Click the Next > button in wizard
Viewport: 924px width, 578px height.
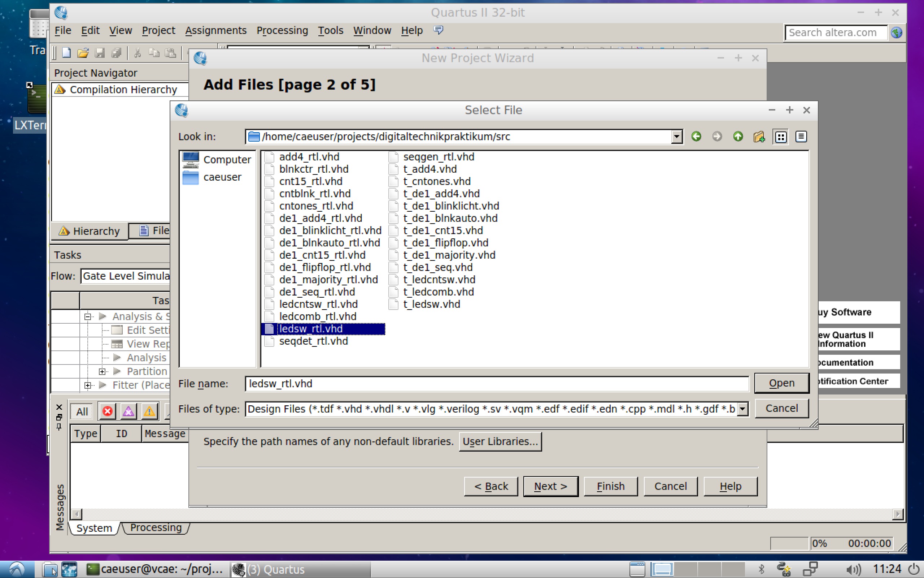click(550, 486)
